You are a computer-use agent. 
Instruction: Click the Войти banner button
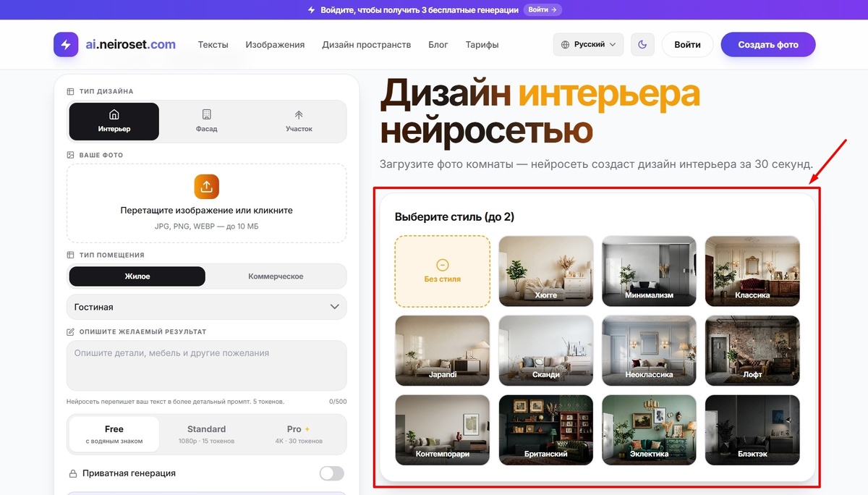[542, 10]
